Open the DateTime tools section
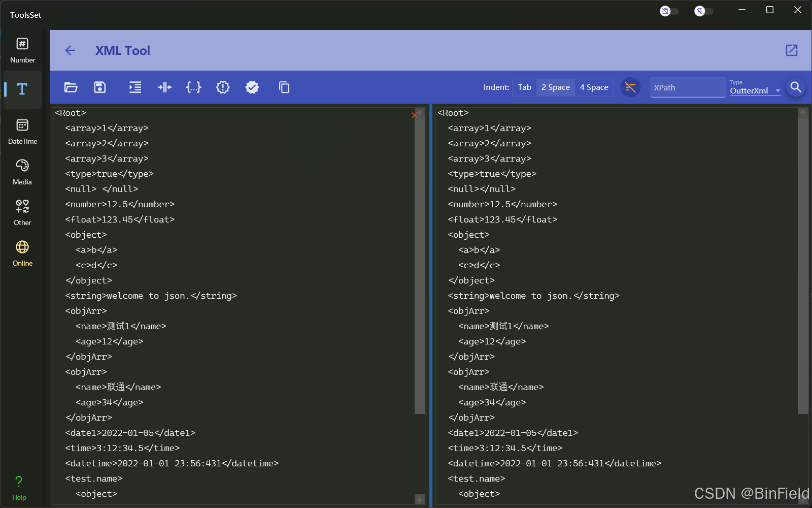Viewport: 812px width, 508px height. [22, 131]
